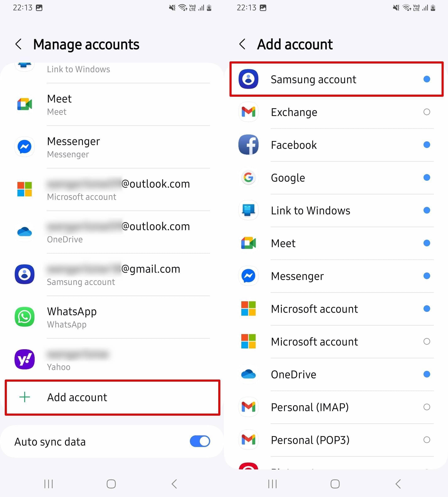Screen dimensions: 448x497
Task: Tap the Google G icon in Add account list
Action: (x=249, y=177)
